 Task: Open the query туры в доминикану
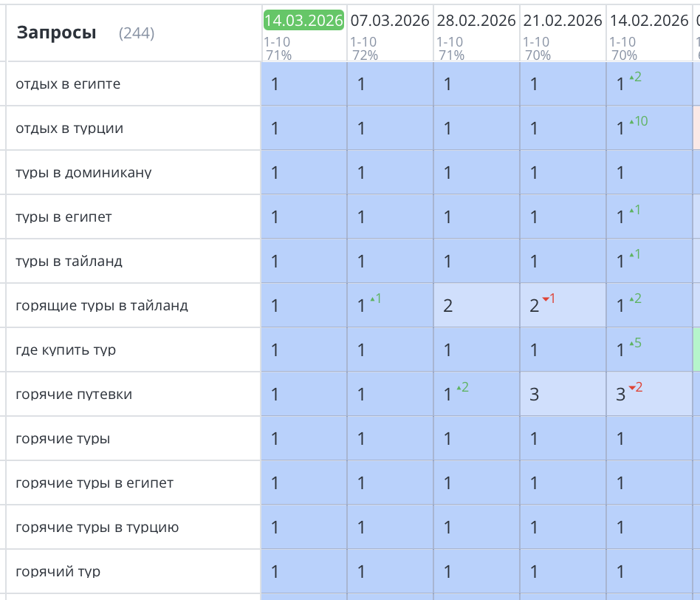click(x=83, y=173)
